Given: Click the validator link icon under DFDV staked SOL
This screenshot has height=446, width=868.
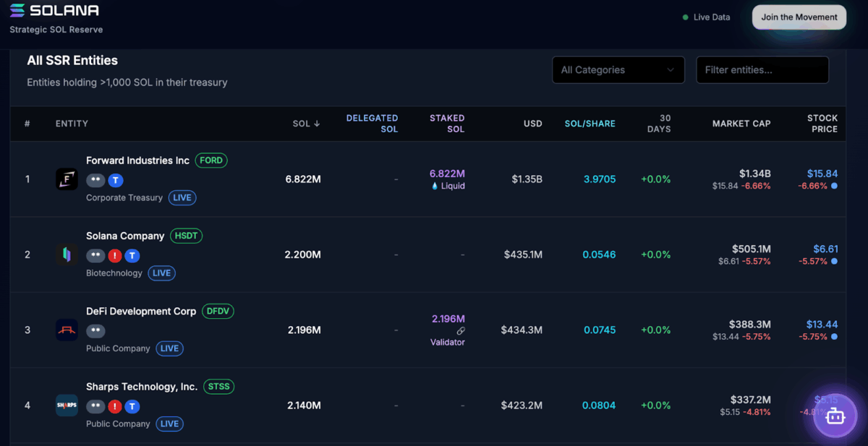Looking at the screenshot, I should coord(461,330).
